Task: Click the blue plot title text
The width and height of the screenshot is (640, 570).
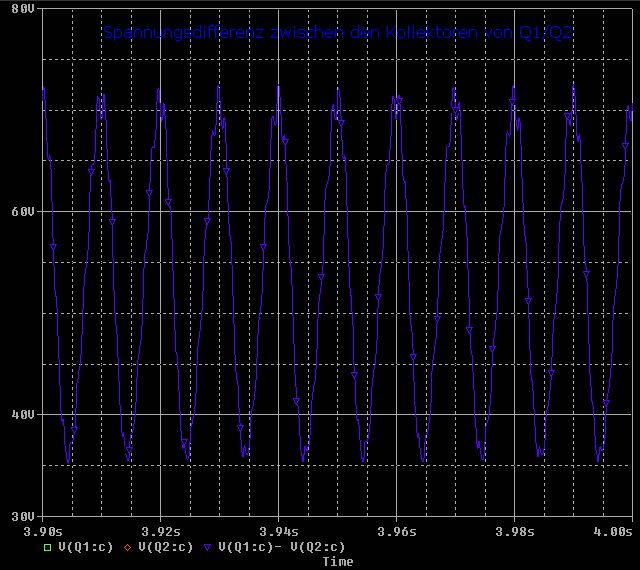Action: 337,32
